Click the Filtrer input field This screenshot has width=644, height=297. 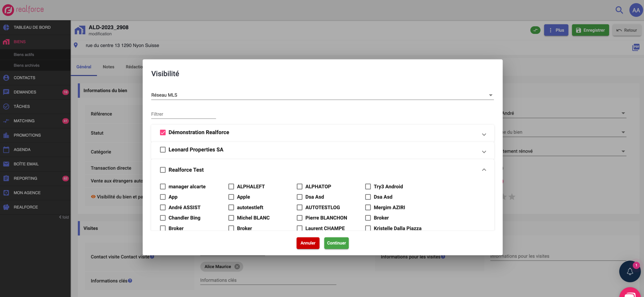click(183, 114)
